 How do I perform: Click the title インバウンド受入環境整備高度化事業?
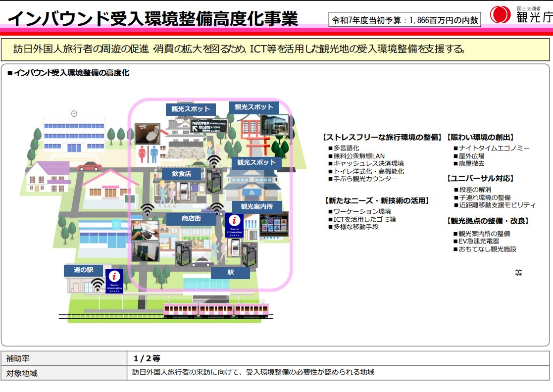point(153,19)
